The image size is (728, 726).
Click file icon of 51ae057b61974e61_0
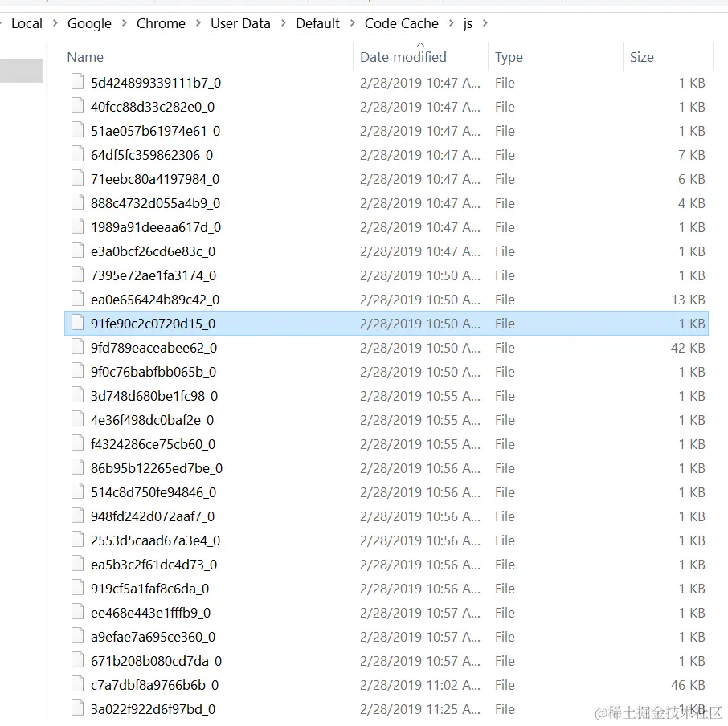tap(77, 129)
